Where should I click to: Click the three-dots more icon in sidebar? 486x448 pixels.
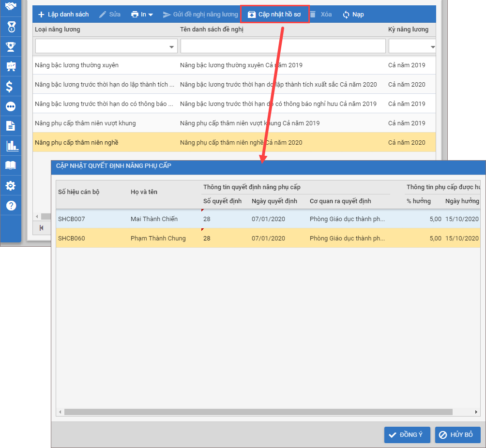tap(11, 106)
